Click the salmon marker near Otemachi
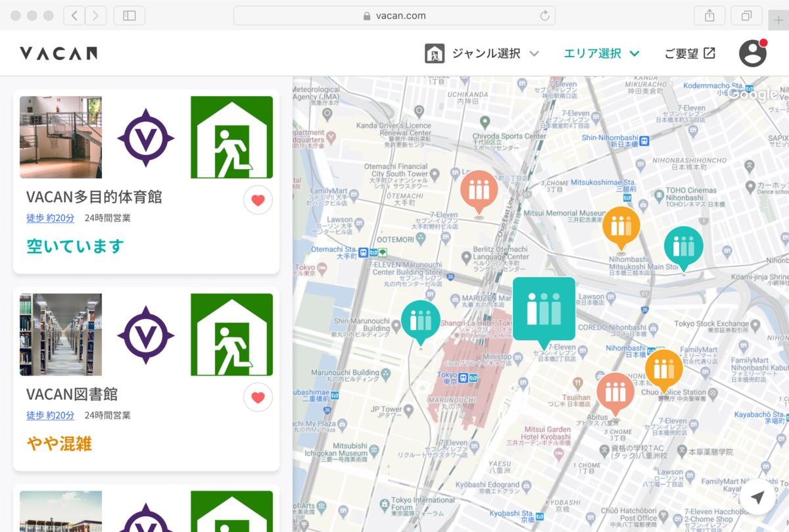789x532 pixels. [x=479, y=189]
